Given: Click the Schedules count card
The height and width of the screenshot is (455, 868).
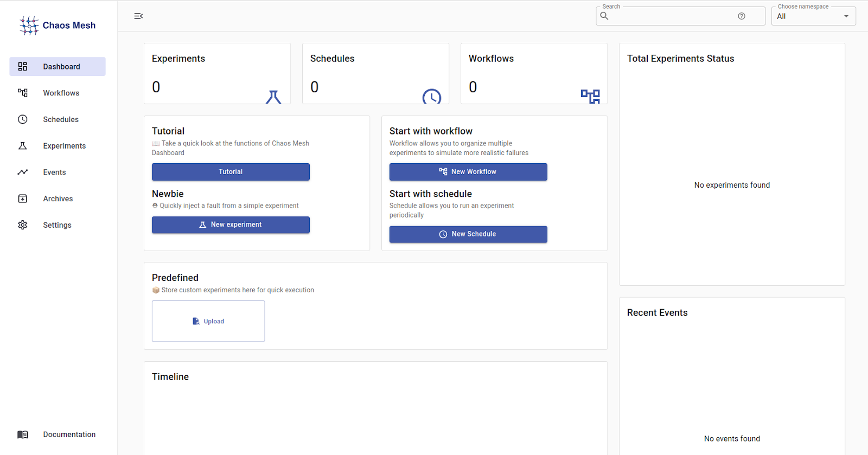Looking at the screenshot, I should pos(375,73).
